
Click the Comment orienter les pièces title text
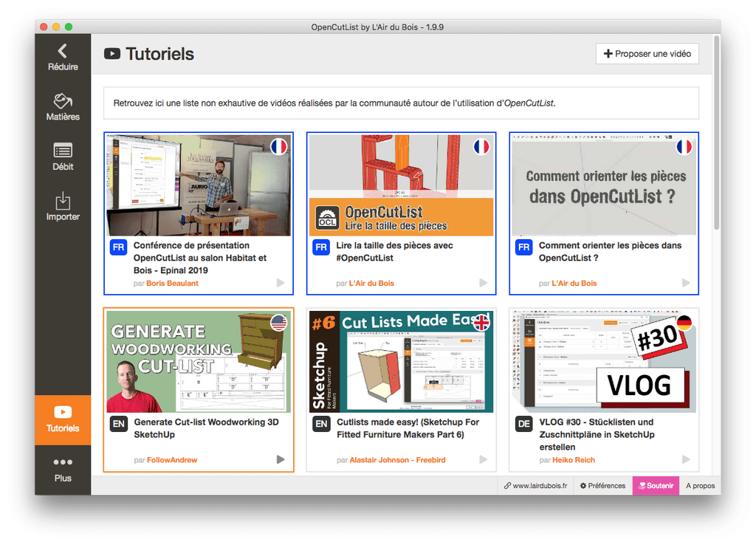click(610, 251)
